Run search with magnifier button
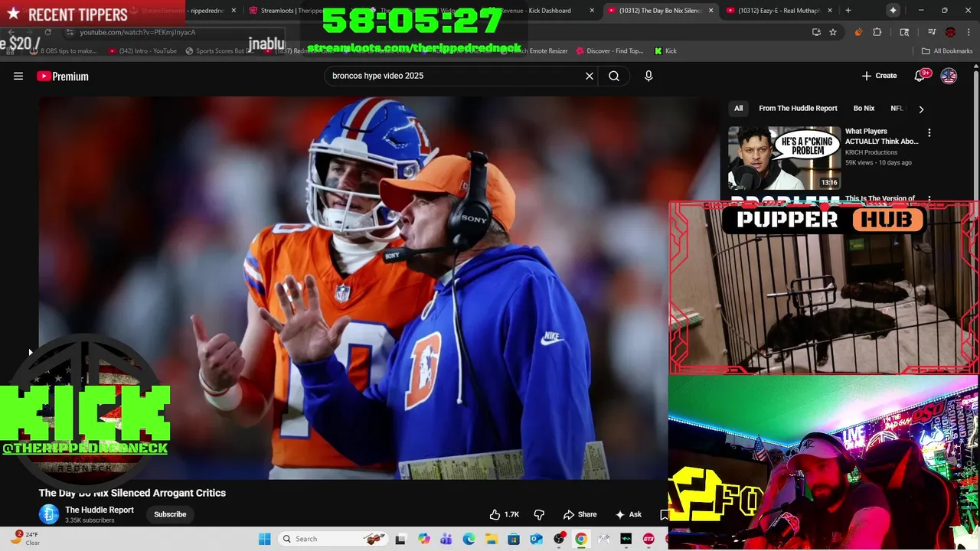Image resolution: width=980 pixels, height=551 pixels. pyautogui.click(x=614, y=76)
